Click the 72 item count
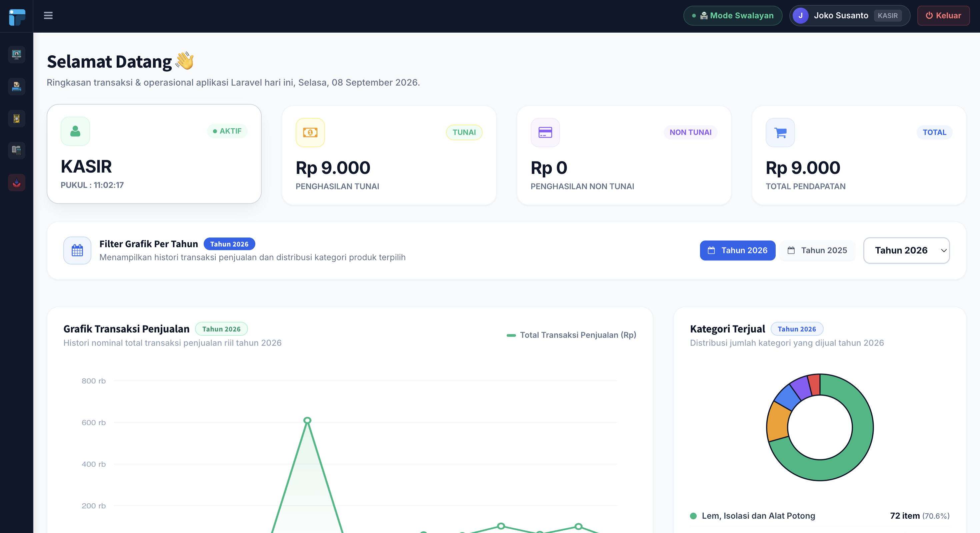 click(905, 516)
